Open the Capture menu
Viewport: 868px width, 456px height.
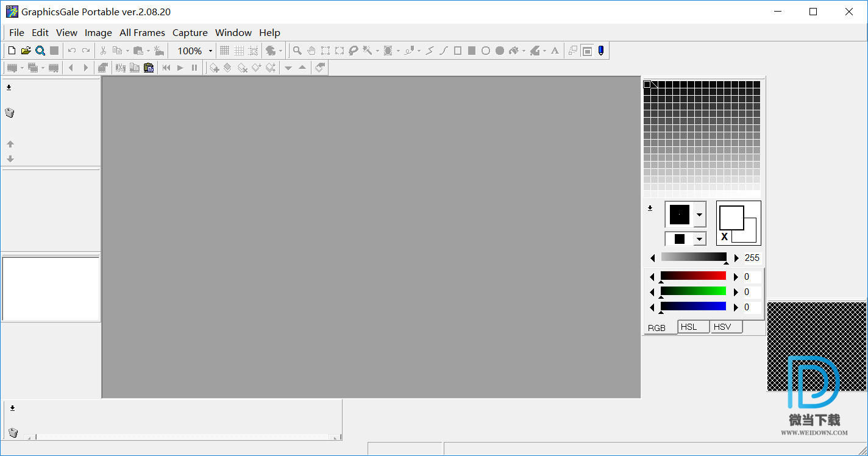[190, 33]
